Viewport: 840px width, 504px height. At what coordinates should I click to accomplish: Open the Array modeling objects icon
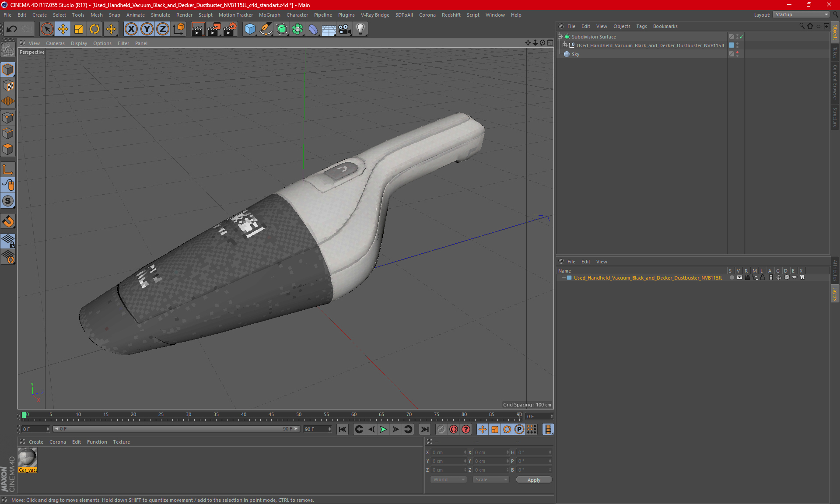(x=297, y=29)
